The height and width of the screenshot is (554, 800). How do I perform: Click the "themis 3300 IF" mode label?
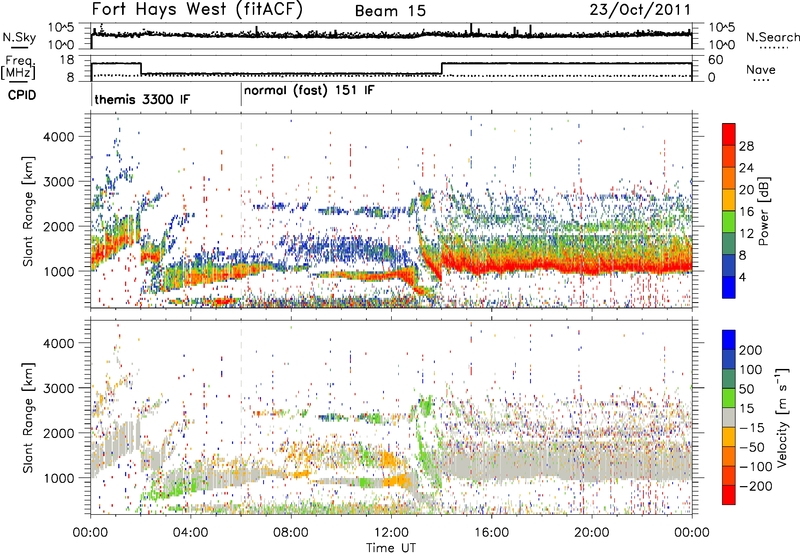pyautogui.click(x=142, y=99)
